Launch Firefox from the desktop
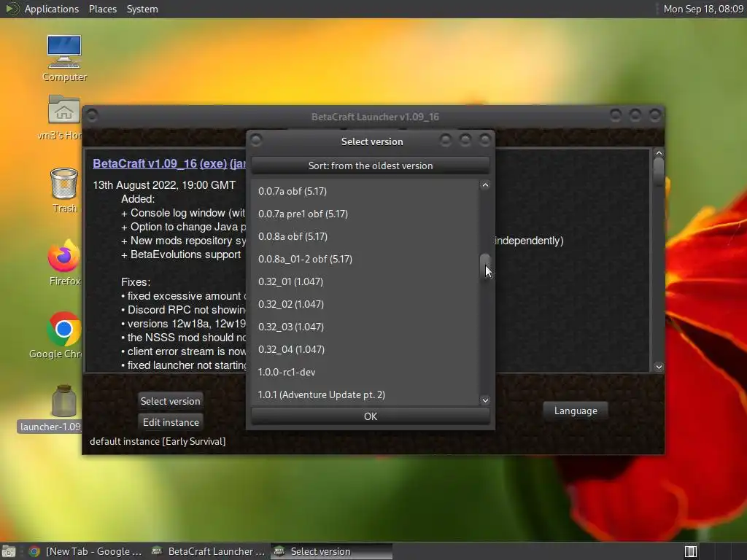 [x=64, y=262]
